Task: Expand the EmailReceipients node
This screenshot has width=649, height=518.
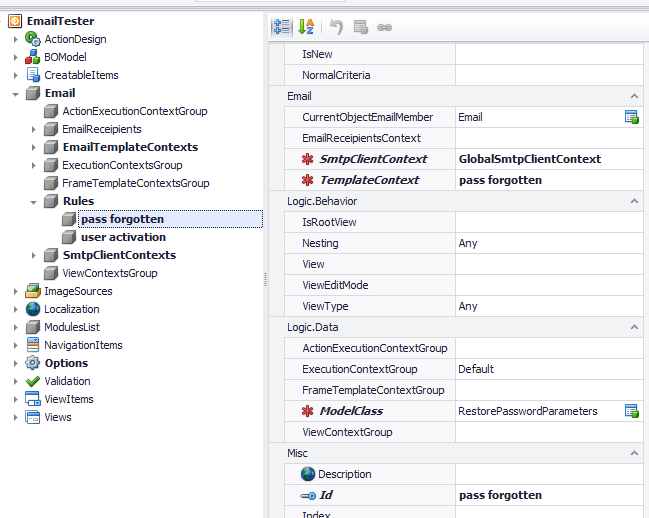Action: pos(34,129)
